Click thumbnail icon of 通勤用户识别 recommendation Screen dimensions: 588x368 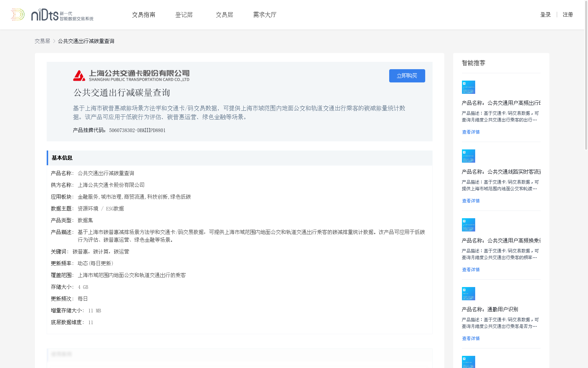469,294
